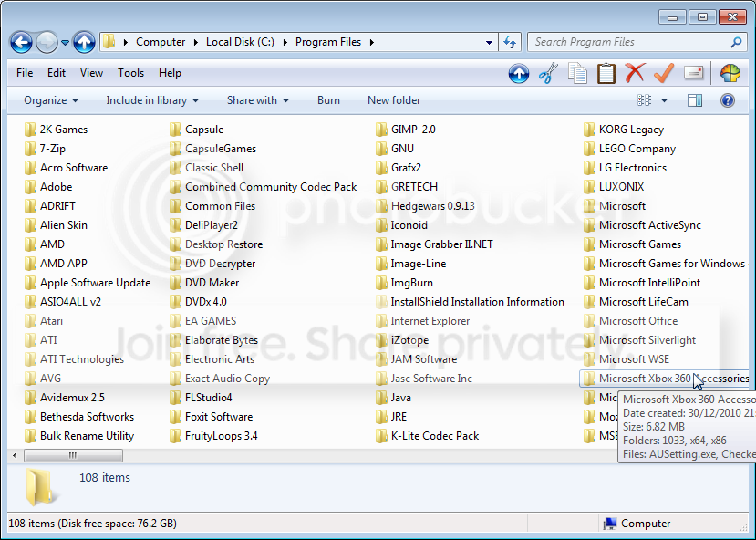Click the orange checkmark Properties icon
Screen dimensions: 756x540
pyautogui.click(x=664, y=73)
